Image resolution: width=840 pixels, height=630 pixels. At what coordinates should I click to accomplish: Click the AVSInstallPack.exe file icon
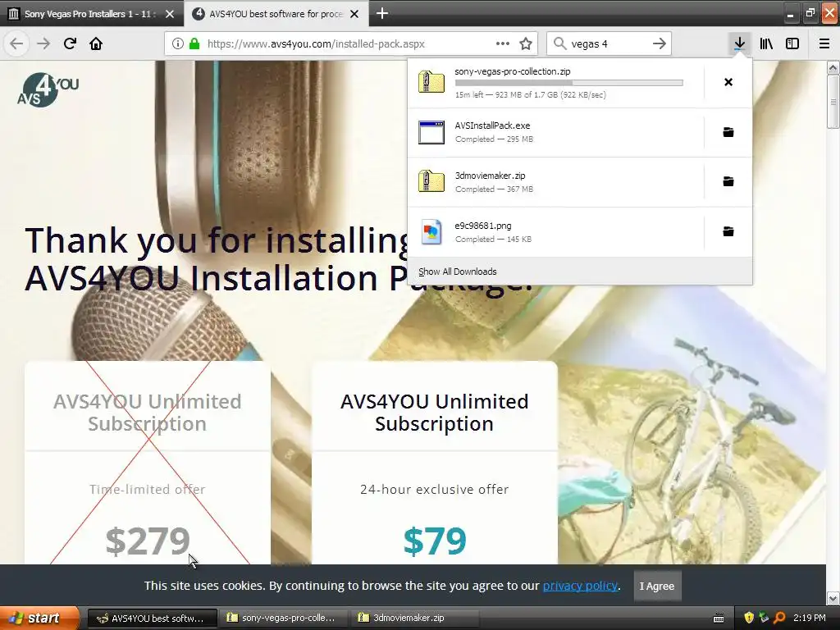pyautogui.click(x=431, y=132)
